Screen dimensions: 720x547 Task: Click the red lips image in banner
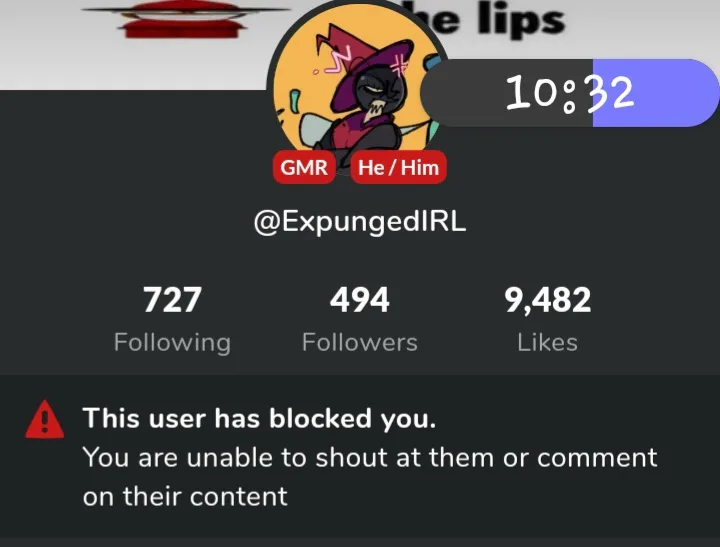(184, 19)
